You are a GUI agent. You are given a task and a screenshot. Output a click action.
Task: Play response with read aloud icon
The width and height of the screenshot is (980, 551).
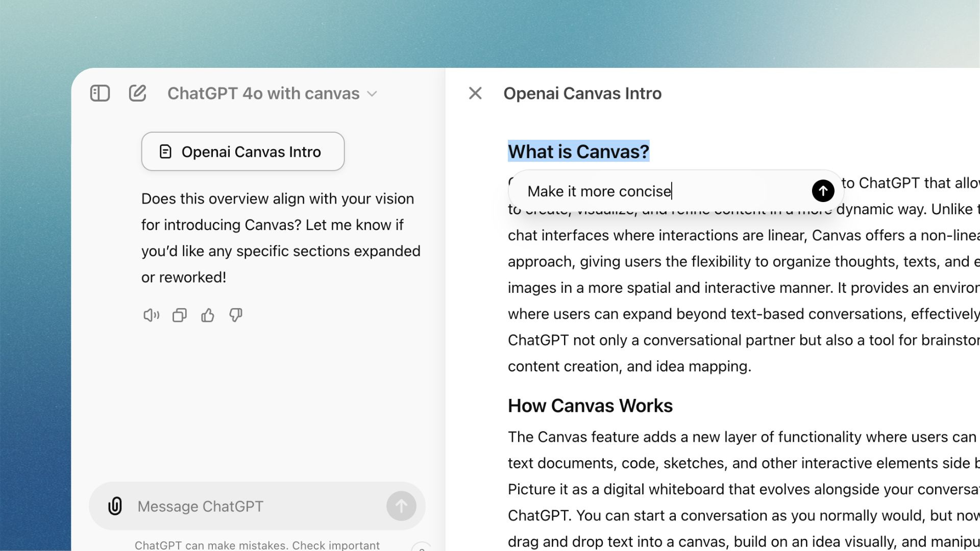(x=151, y=315)
